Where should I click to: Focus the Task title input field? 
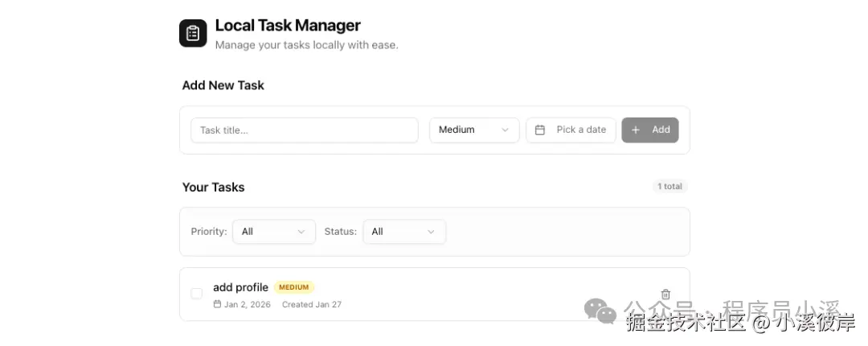[x=304, y=130]
